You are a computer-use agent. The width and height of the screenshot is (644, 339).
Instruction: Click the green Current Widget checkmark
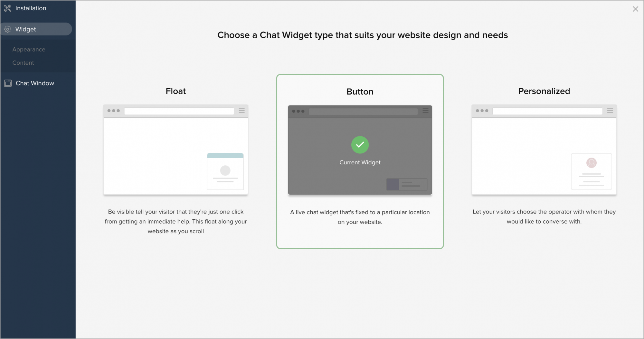(360, 145)
